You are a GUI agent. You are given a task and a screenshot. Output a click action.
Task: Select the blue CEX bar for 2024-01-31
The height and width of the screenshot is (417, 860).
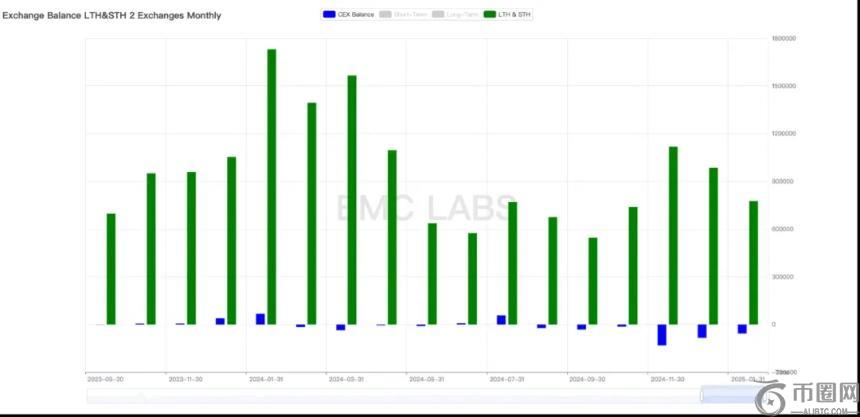260,319
